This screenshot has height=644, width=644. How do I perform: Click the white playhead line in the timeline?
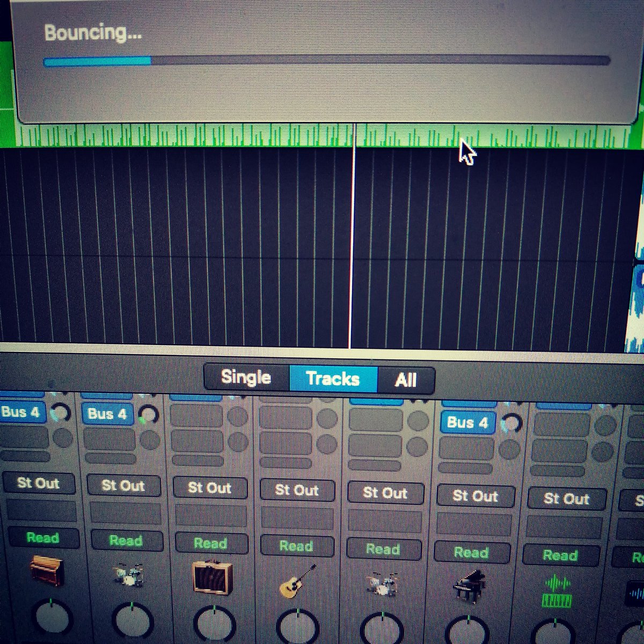coord(353,236)
